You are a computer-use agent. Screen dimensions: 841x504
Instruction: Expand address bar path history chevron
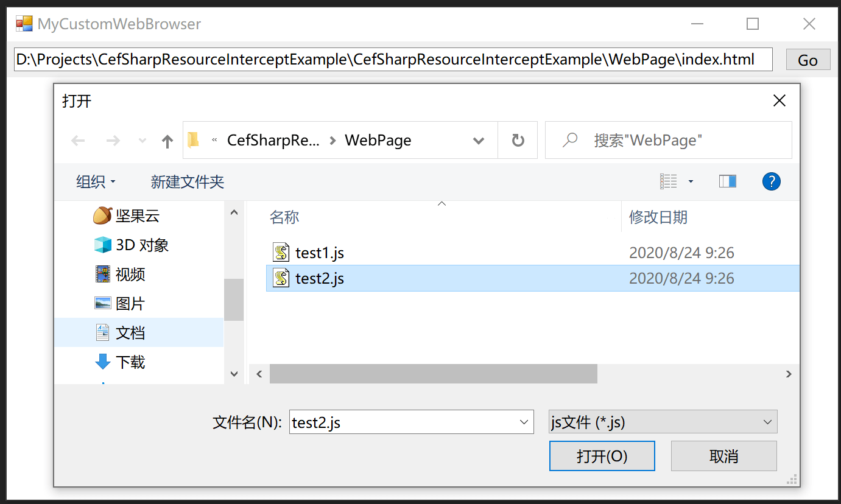(x=479, y=141)
